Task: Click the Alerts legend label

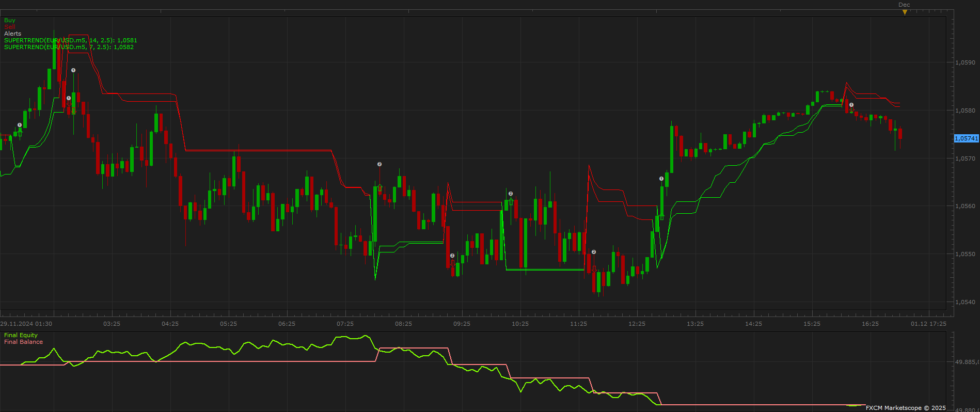Action: pyautogui.click(x=13, y=34)
